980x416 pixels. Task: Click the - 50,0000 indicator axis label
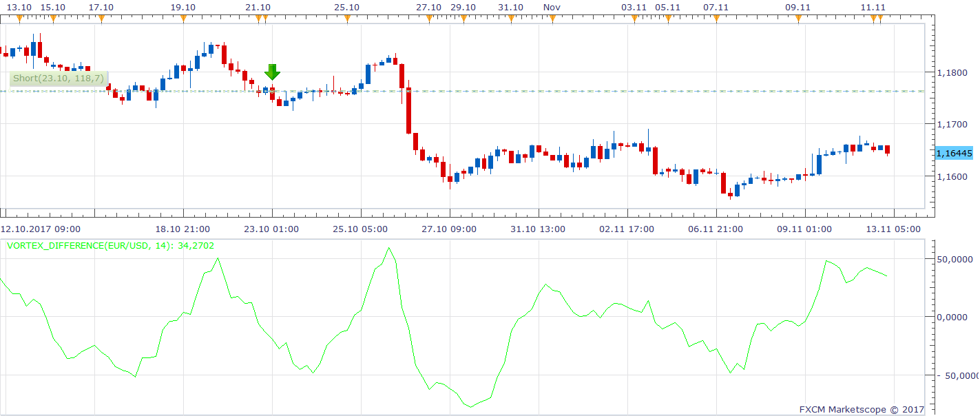pyautogui.click(x=957, y=375)
